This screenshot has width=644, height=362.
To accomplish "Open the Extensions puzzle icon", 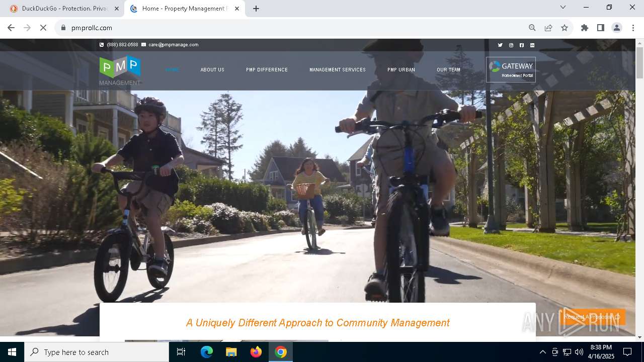I will (585, 28).
